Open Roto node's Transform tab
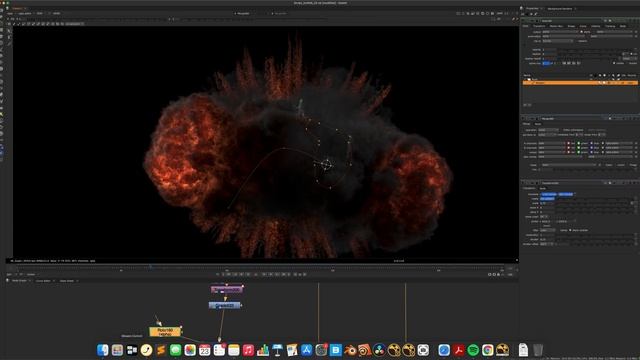640x360 pixels. tap(539, 26)
